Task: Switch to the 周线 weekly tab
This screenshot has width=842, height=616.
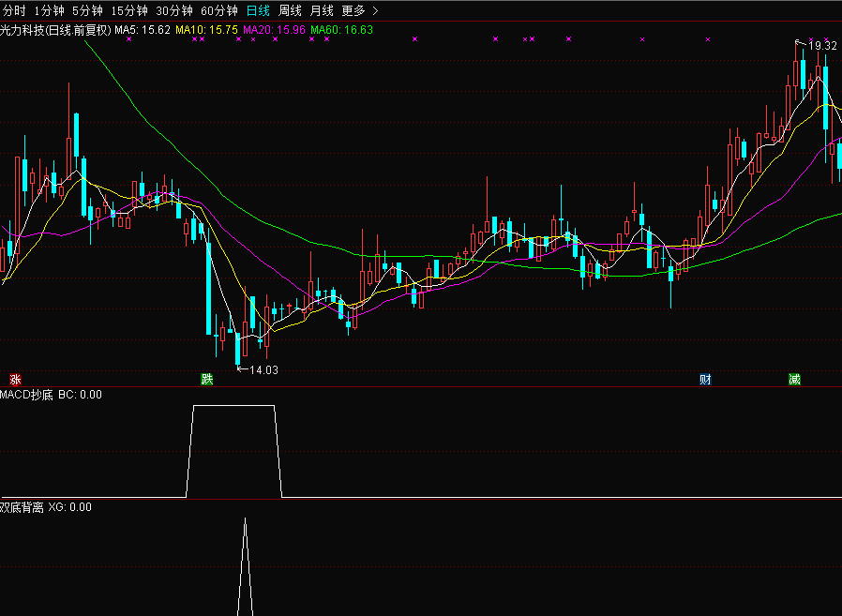Action: point(290,10)
